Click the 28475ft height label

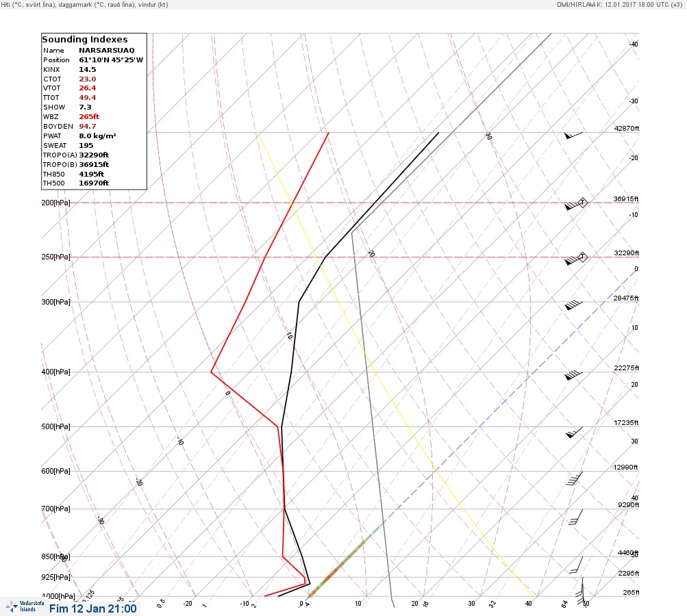click(x=626, y=298)
